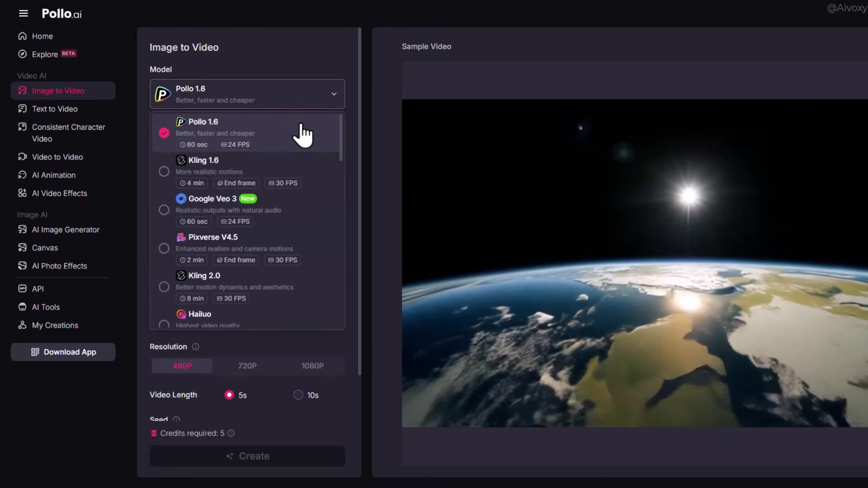Select the 720P resolution option
The image size is (868, 488).
tap(247, 366)
